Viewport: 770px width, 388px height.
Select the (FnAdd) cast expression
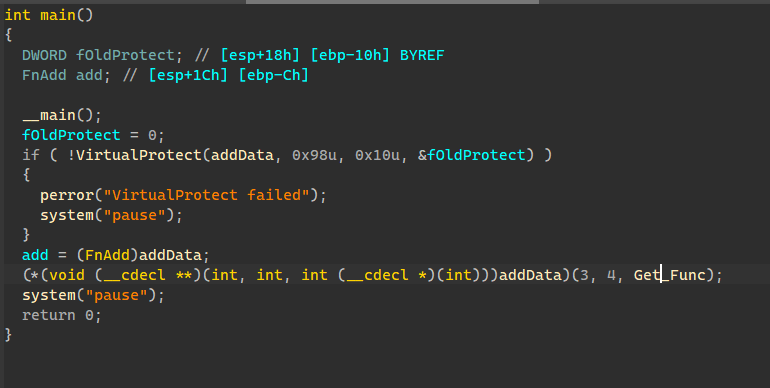point(108,255)
